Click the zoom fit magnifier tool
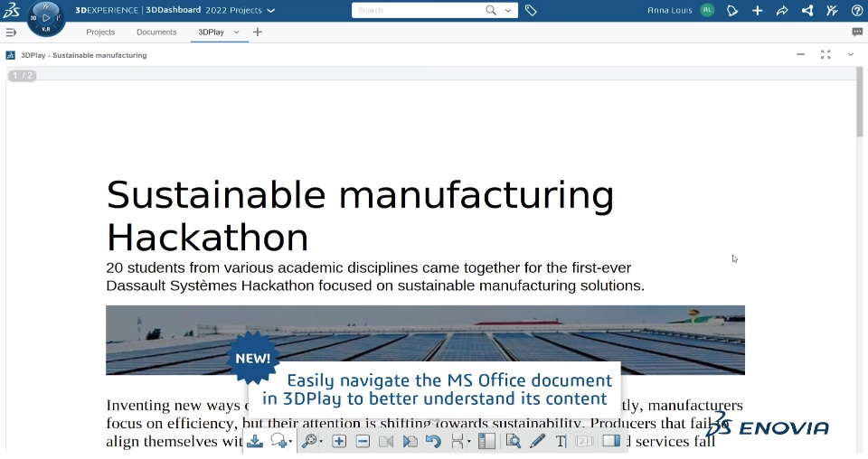 (309, 441)
